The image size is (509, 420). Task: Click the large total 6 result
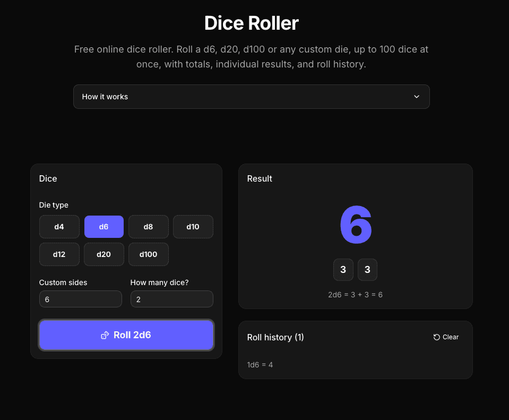pyautogui.click(x=356, y=225)
